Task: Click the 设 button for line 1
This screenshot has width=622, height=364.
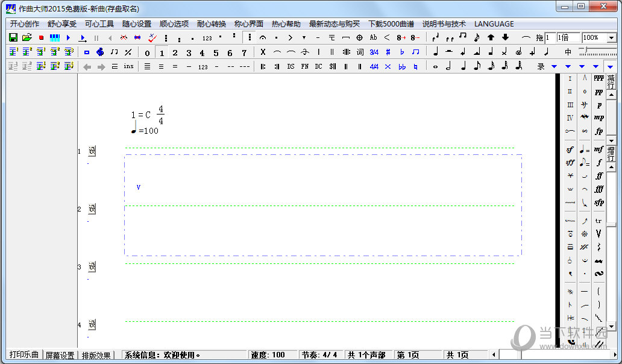Action: (92, 151)
